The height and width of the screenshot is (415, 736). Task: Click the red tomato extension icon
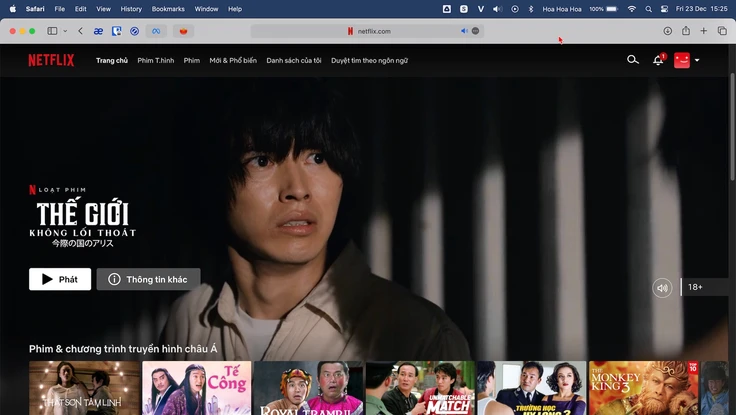184,31
